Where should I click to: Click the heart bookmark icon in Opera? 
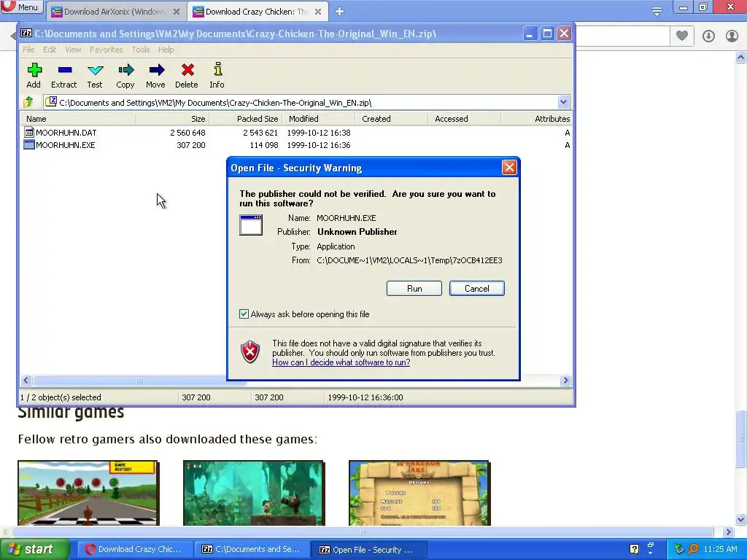pos(682,36)
